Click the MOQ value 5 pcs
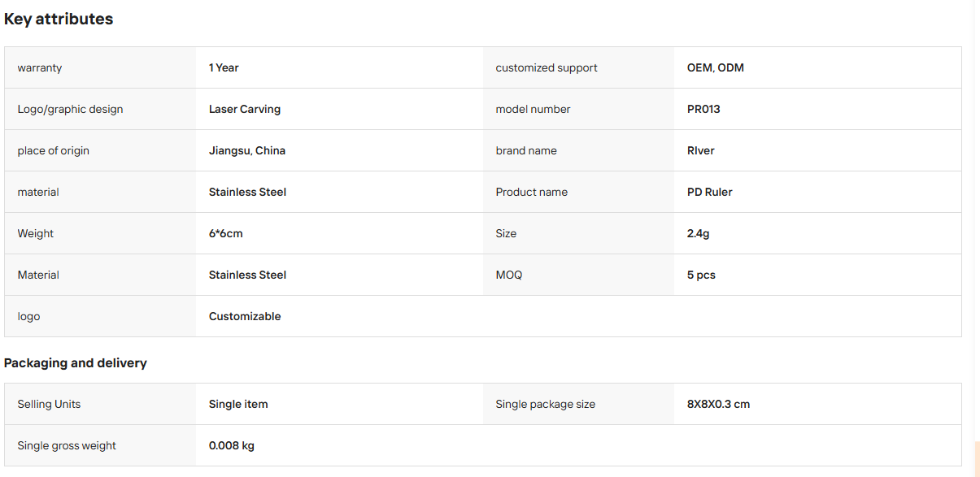This screenshot has height=477, width=980. [x=701, y=275]
